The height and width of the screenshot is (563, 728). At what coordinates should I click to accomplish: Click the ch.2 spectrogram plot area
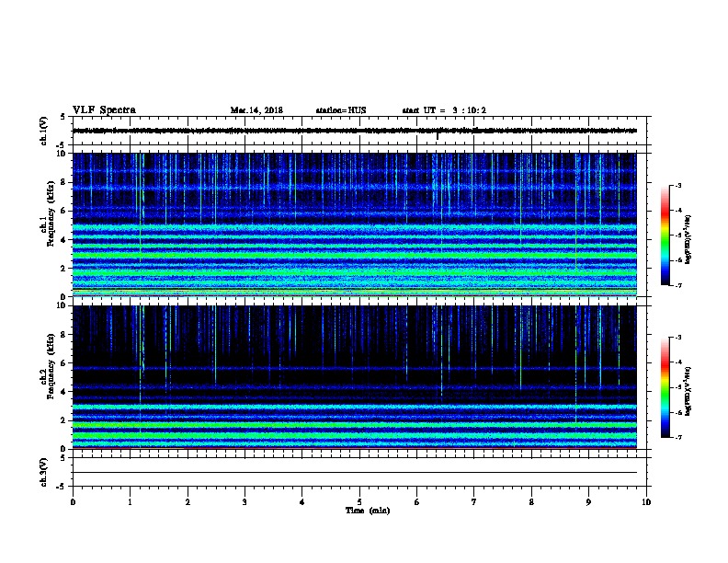point(355,377)
